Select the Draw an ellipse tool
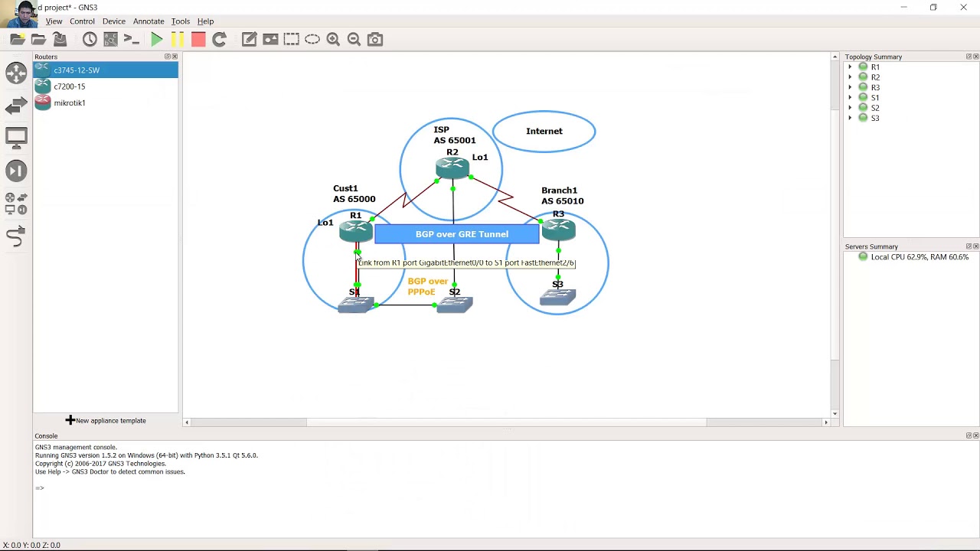 [312, 39]
